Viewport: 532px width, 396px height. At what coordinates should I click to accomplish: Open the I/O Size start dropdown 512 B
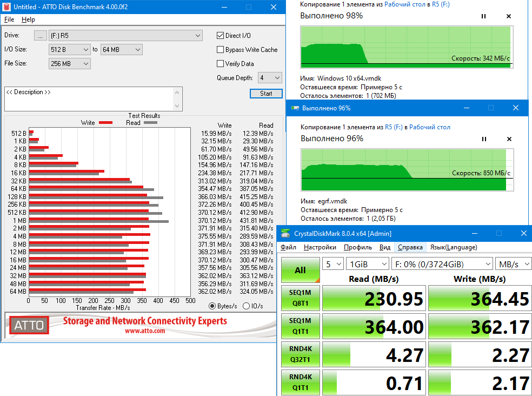pyautogui.click(x=70, y=50)
